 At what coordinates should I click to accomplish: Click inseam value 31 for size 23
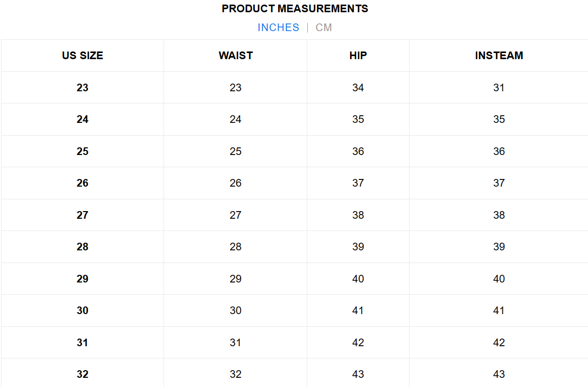pyautogui.click(x=499, y=88)
